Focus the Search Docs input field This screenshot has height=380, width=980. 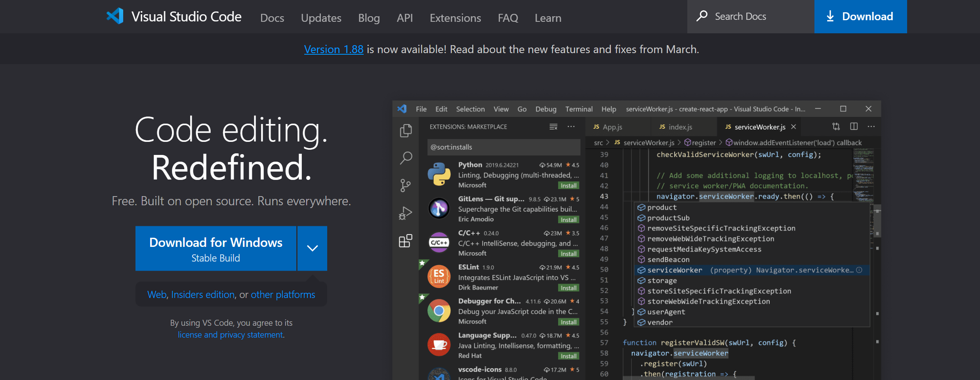(x=751, y=16)
